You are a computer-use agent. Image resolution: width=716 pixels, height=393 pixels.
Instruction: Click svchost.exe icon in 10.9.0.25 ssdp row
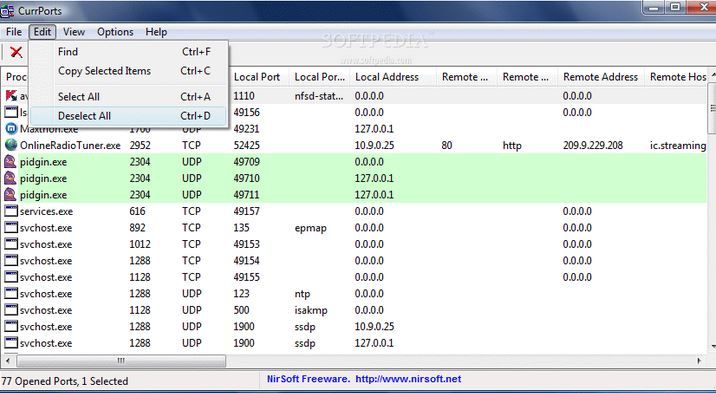pos(11,326)
